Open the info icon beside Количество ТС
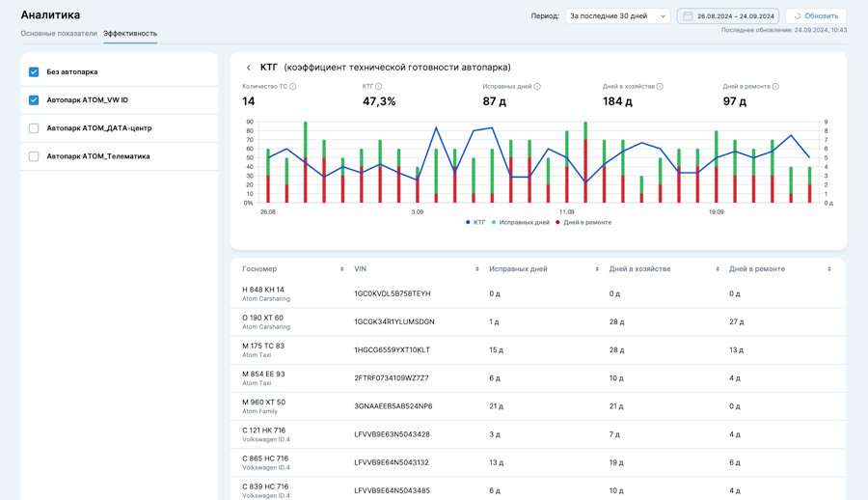This screenshot has width=868, height=500. (293, 87)
